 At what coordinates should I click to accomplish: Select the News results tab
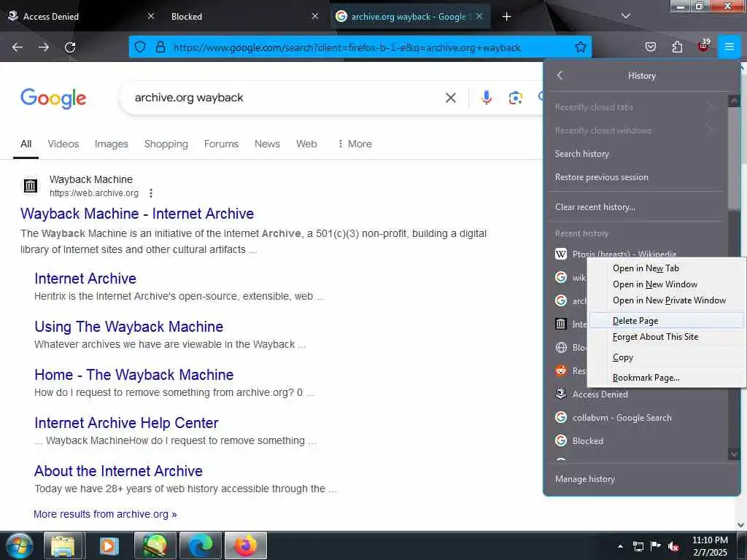pos(267,144)
